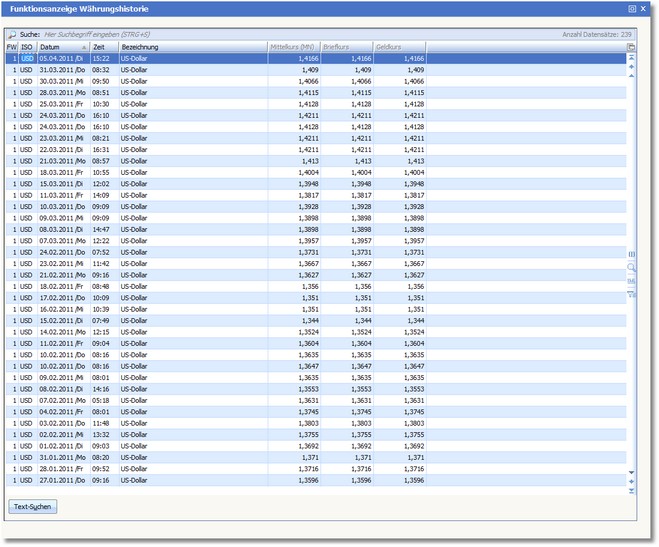
Task: Click the magnifier search icon on right edge
Action: (x=631, y=268)
